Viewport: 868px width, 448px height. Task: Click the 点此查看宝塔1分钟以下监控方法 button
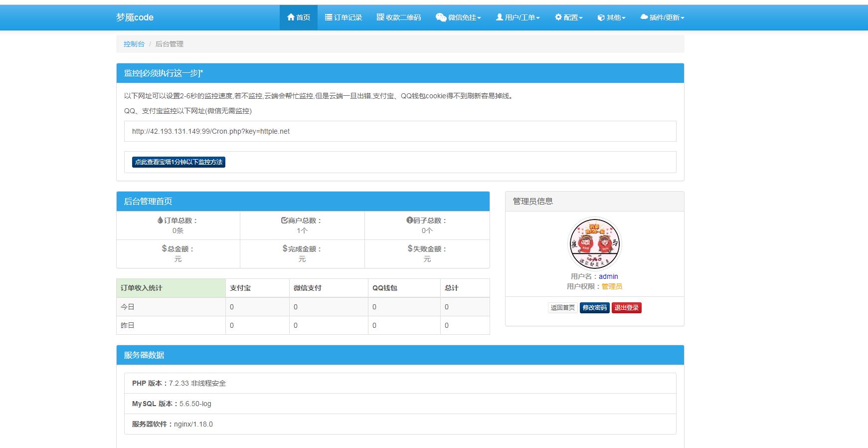(x=178, y=162)
